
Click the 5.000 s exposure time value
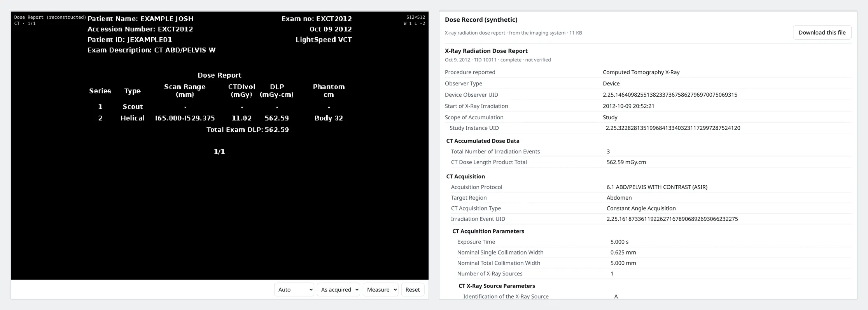pyautogui.click(x=619, y=242)
